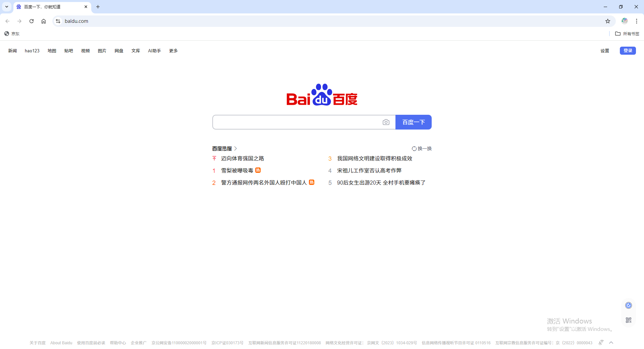
Task: Click the 百度一下 search button
Action: (414, 122)
